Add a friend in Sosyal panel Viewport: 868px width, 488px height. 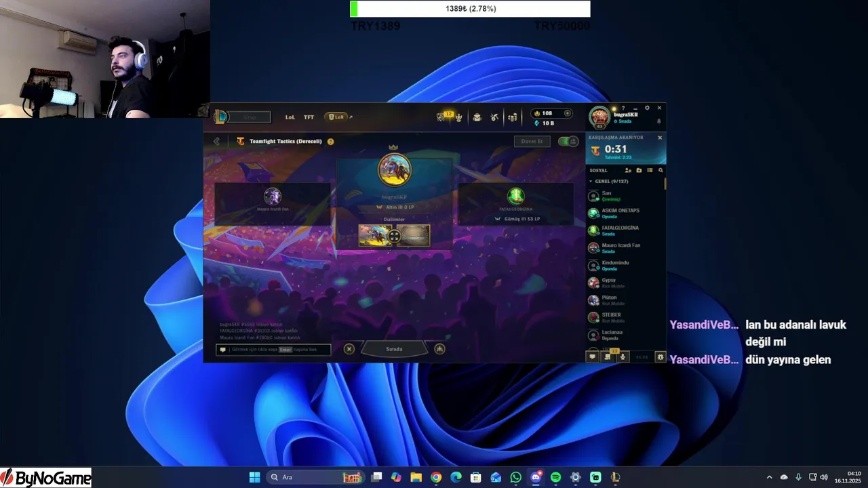(x=628, y=170)
